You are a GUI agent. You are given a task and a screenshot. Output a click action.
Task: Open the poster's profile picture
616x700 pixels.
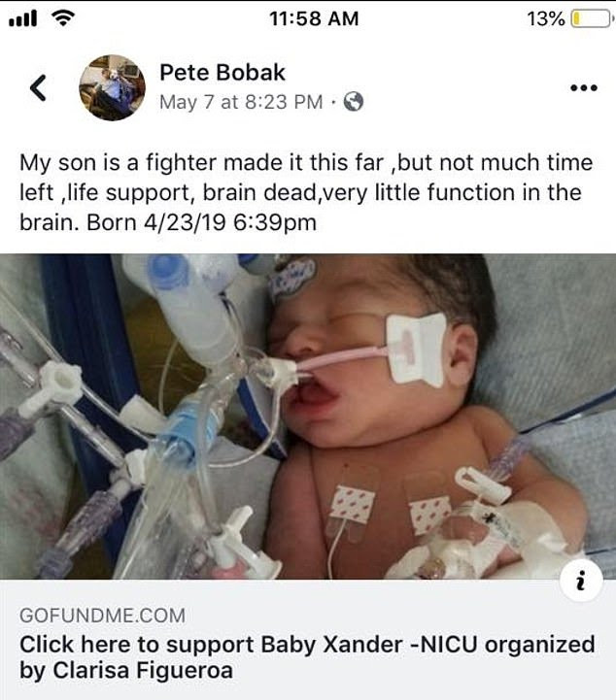click(111, 87)
